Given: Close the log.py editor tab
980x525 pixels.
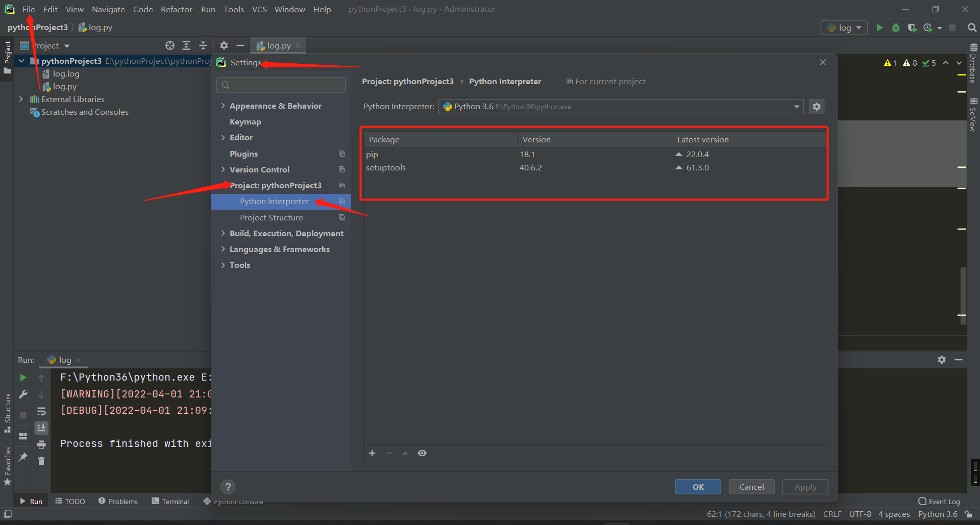Looking at the screenshot, I should coord(298,45).
